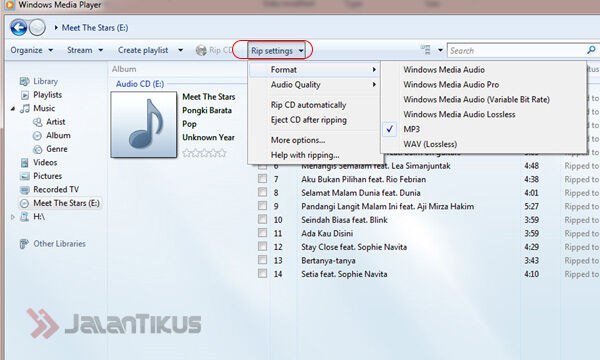This screenshot has height=360, width=600.
Task: Collapse the Music tree node
Action: tap(13, 109)
